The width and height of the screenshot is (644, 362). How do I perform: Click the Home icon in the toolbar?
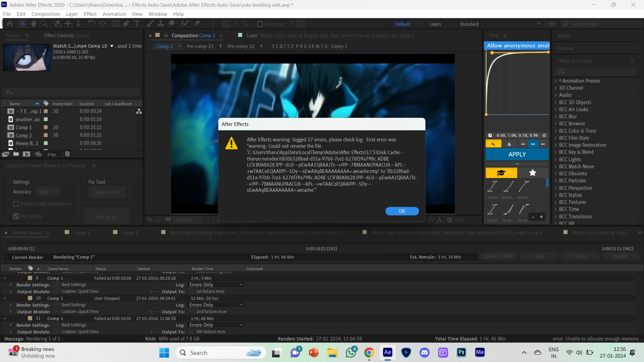10,24
